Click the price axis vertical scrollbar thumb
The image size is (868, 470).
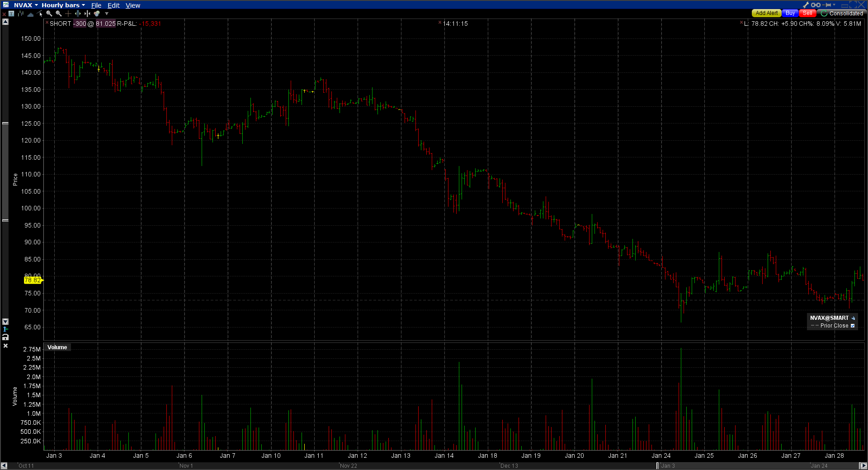5,172
